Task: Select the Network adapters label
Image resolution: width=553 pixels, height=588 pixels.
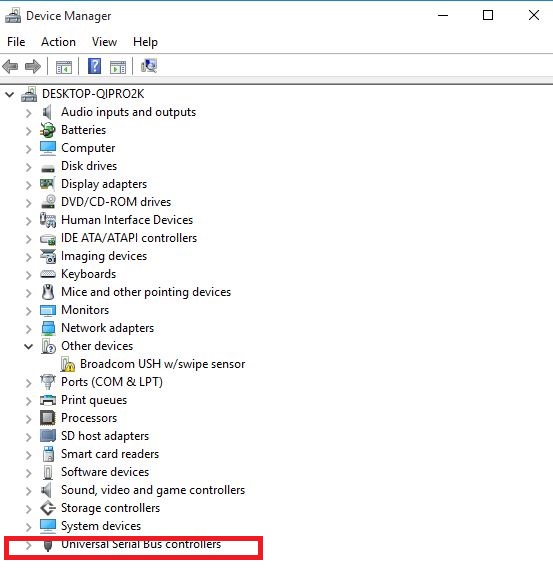Action: click(x=108, y=328)
